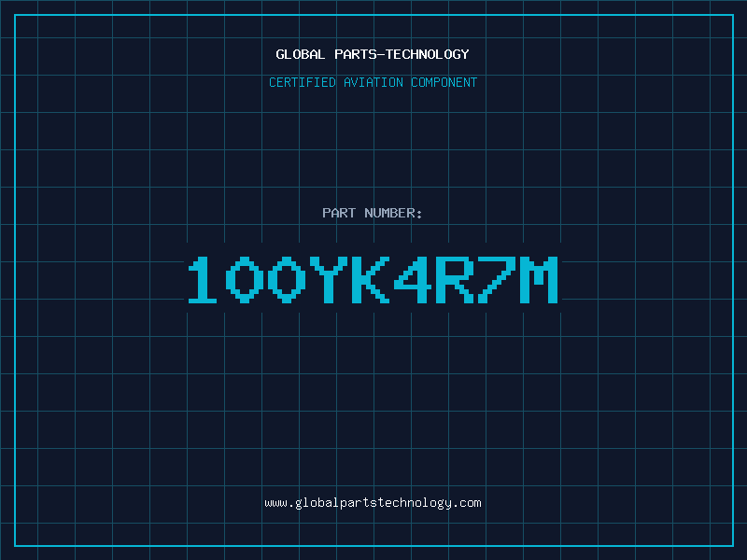Image resolution: width=747 pixels, height=560 pixels.
Task: Click the colon after PART NUMBER
Action: click(x=420, y=215)
